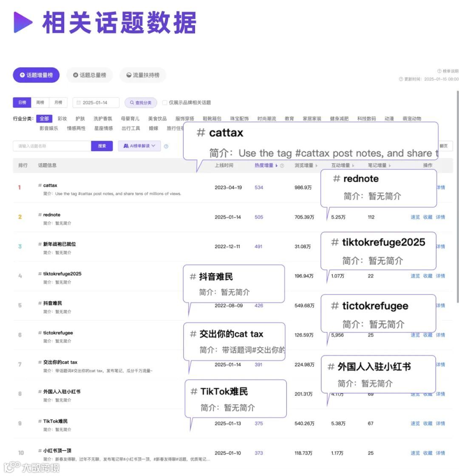Click 详情 for the 小红书顶一顶 row
The width and height of the screenshot is (459, 476).
440,453
